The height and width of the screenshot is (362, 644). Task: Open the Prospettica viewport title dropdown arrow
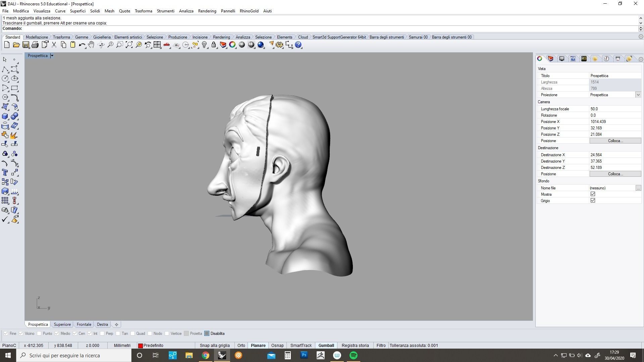52,56
